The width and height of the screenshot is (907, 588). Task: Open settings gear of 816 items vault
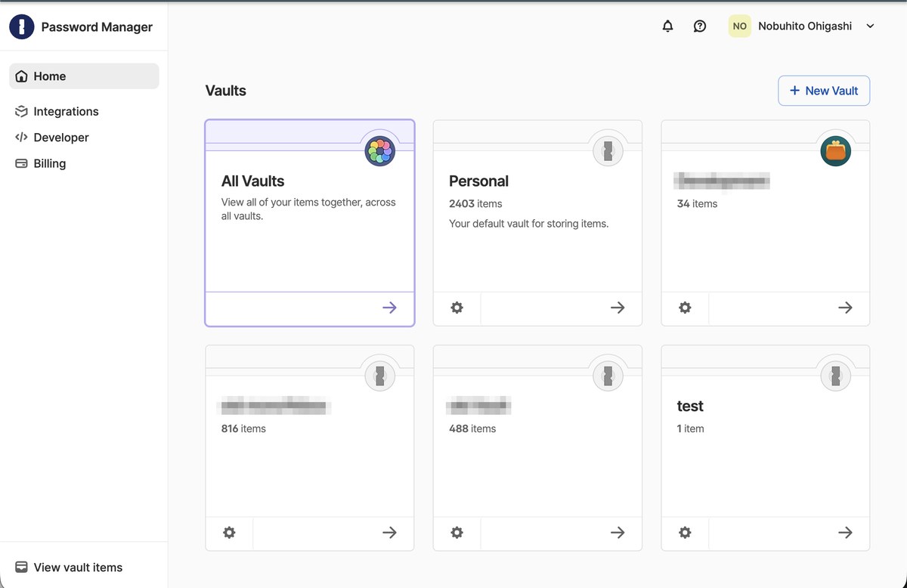[229, 533]
